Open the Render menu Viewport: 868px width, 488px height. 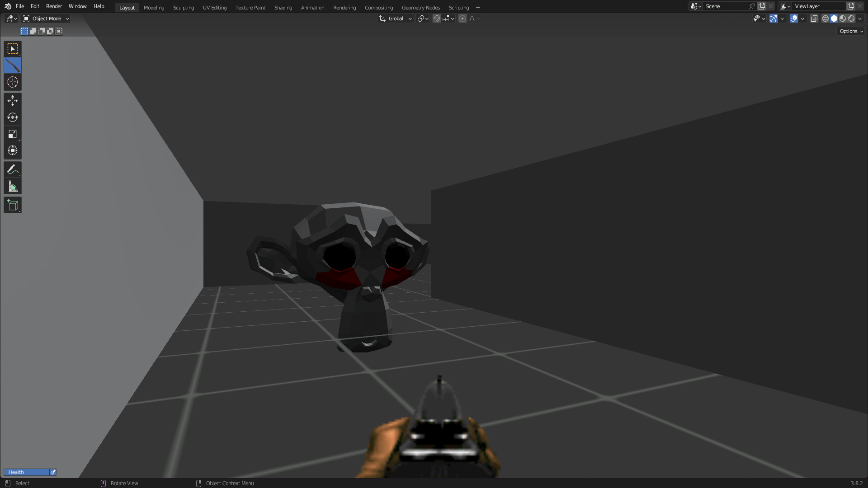(54, 6)
